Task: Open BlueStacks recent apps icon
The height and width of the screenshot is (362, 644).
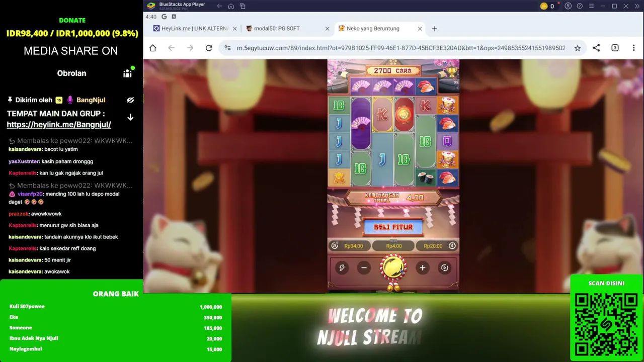Action: (x=243, y=6)
